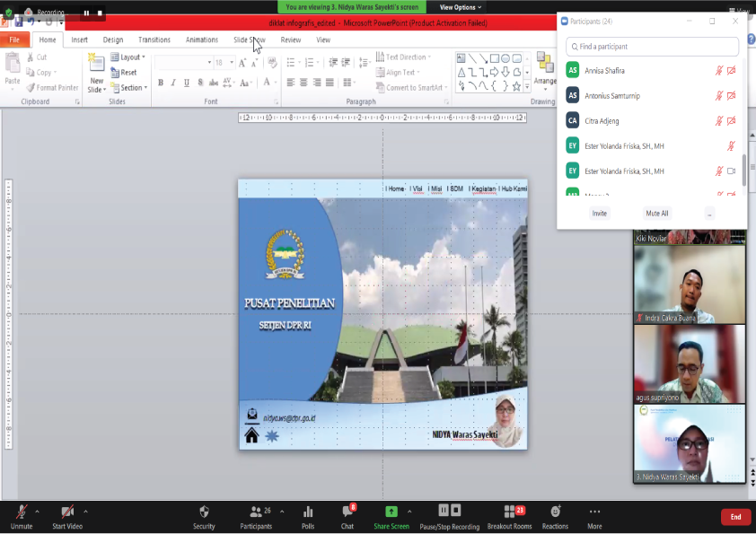Screen dimensions: 756x534
Task: Select participant Annisa Shafira
Action: pos(652,70)
